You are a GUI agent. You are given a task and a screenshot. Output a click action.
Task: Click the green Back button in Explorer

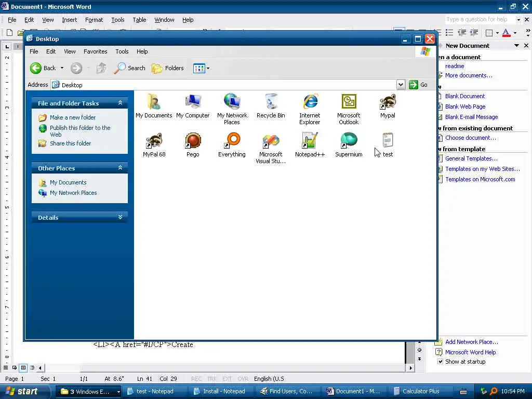43,68
